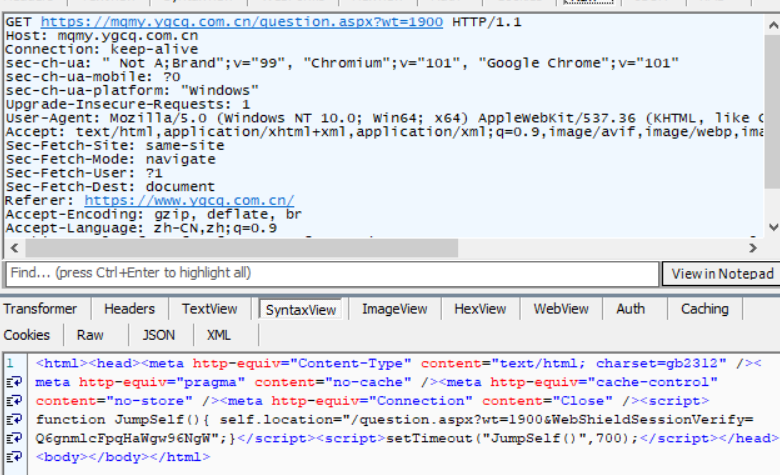
Task: Switch to the Transformer tab
Action: 40,309
